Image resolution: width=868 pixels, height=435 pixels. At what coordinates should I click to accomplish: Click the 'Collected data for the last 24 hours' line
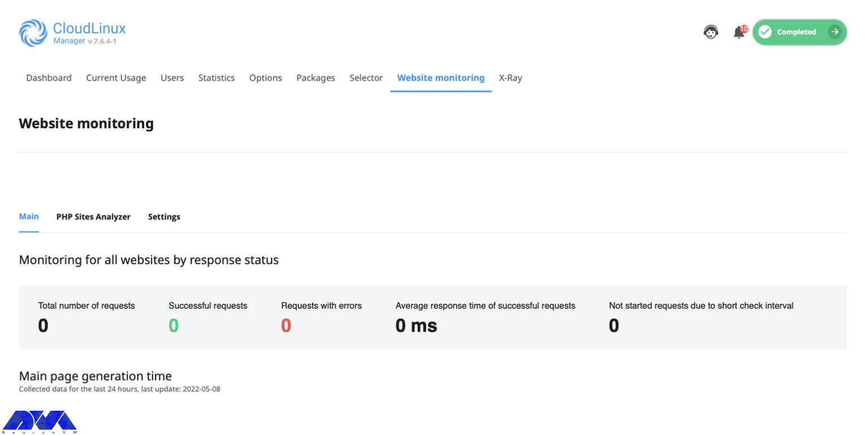[120, 389]
